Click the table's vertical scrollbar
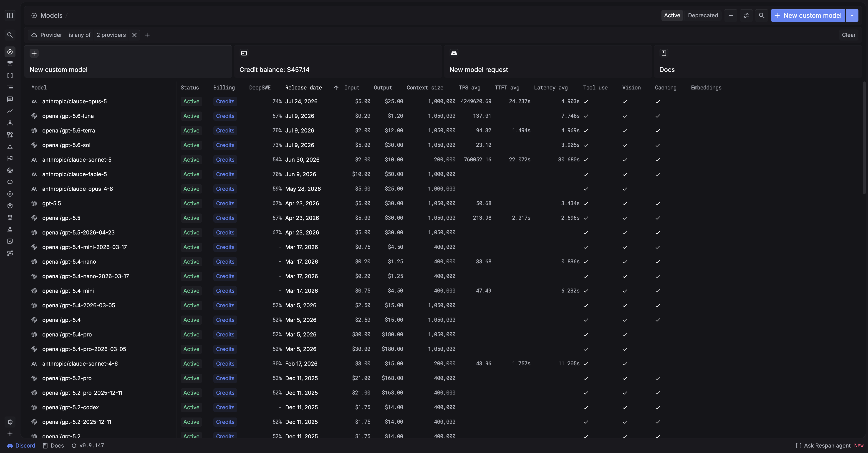Image resolution: width=868 pixels, height=453 pixels. point(864,138)
